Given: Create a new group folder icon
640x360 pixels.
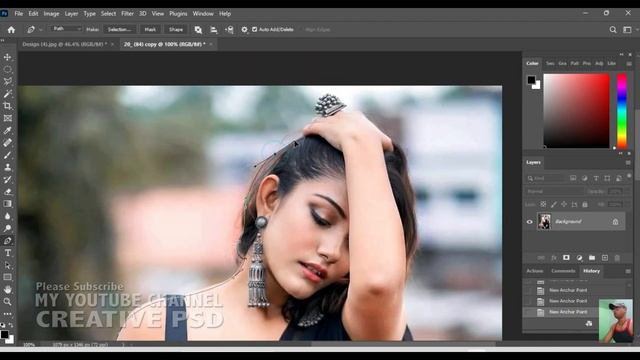Looking at the screenshot, I should click(592, 258).
